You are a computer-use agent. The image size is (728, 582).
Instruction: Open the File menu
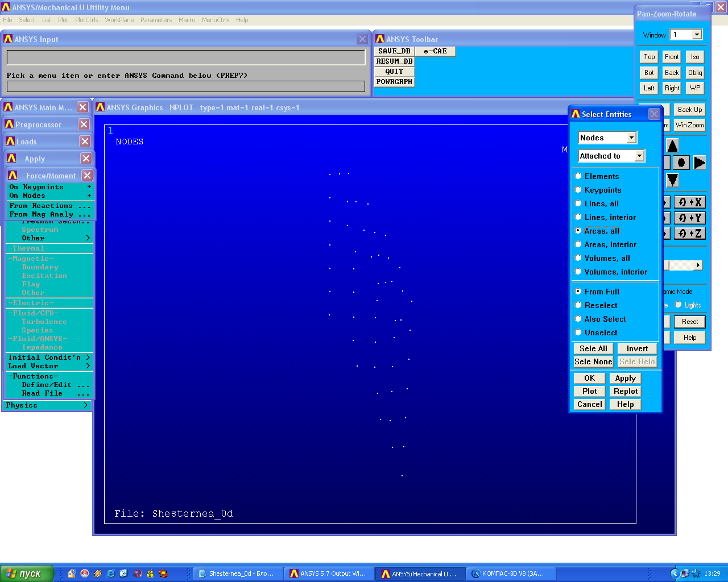pyautogui.click(x=7, y=20)
